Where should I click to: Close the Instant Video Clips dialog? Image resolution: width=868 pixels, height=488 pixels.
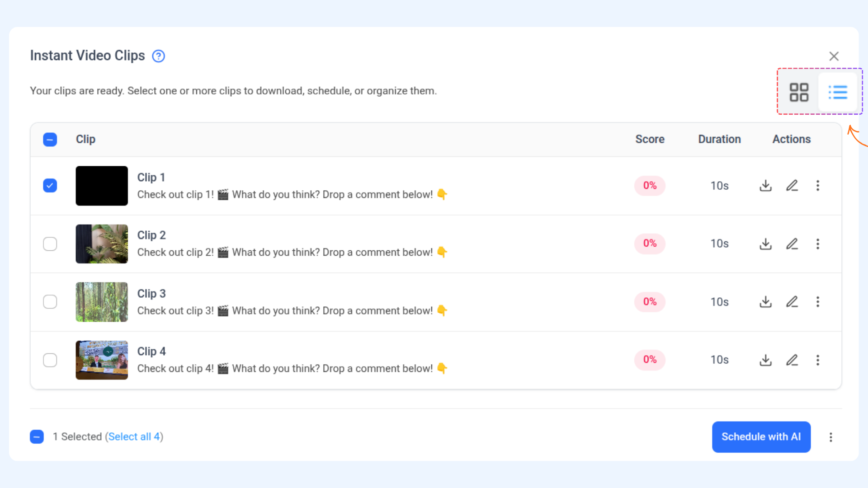pyautogui.click(x=834, y=56)
